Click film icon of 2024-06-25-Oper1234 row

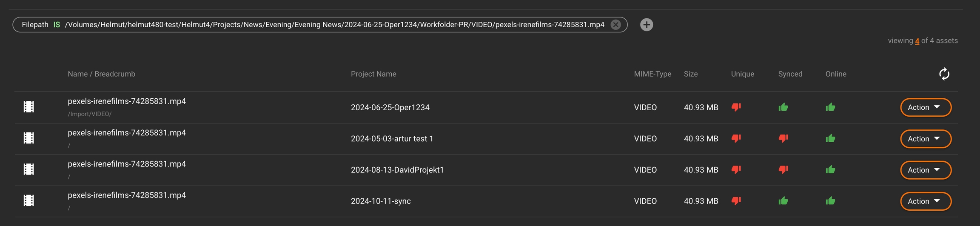click(x=29, y=107)
